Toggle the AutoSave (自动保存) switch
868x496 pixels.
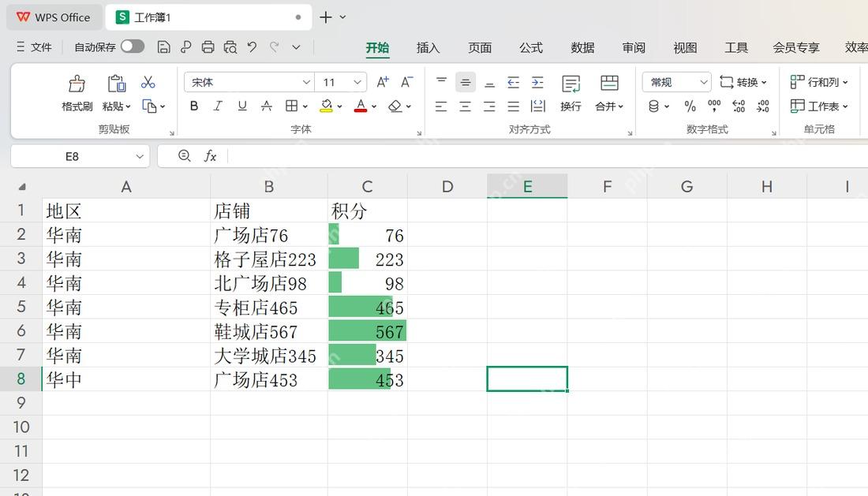(x=133, y=47)
